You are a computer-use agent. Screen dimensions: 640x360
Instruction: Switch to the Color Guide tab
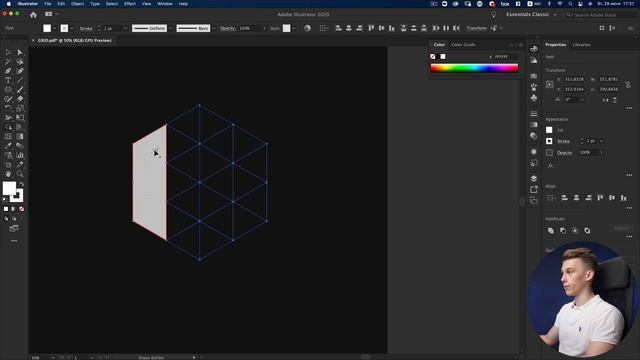click(x=463, y=44)
